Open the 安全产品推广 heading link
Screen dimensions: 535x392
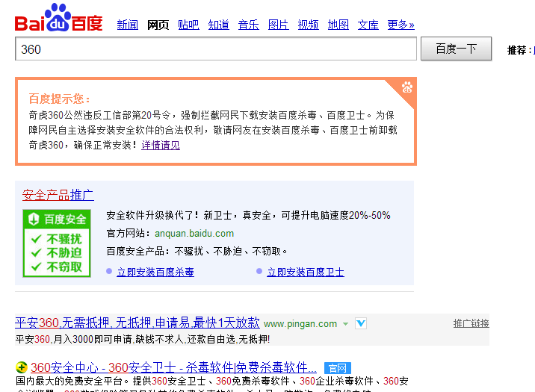point(58,195)
